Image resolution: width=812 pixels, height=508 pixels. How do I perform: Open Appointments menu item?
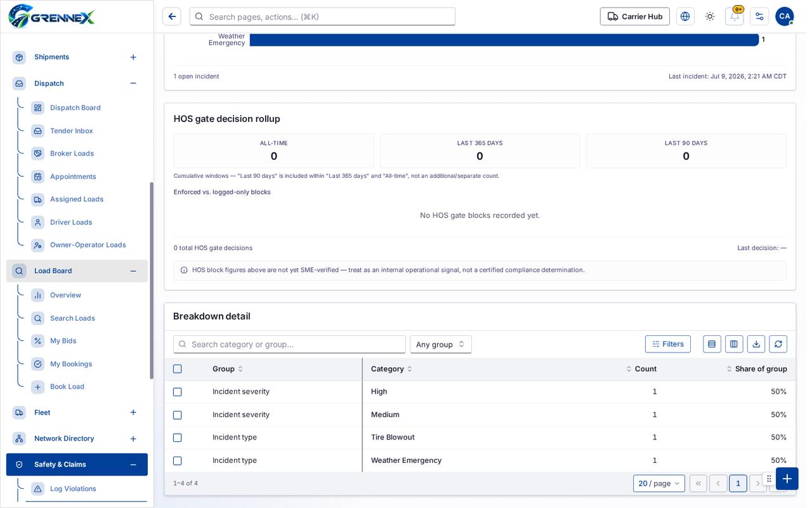[73, 177]
